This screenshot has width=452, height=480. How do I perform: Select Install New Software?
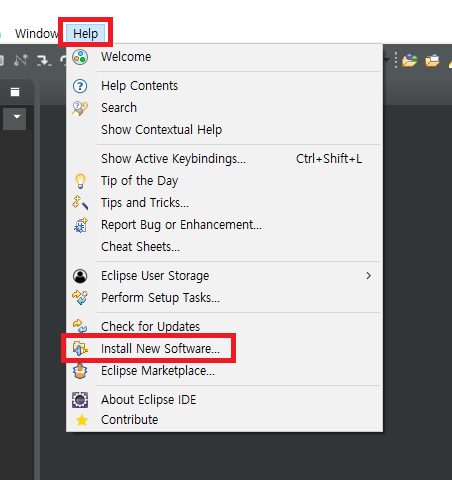(224, 349)
